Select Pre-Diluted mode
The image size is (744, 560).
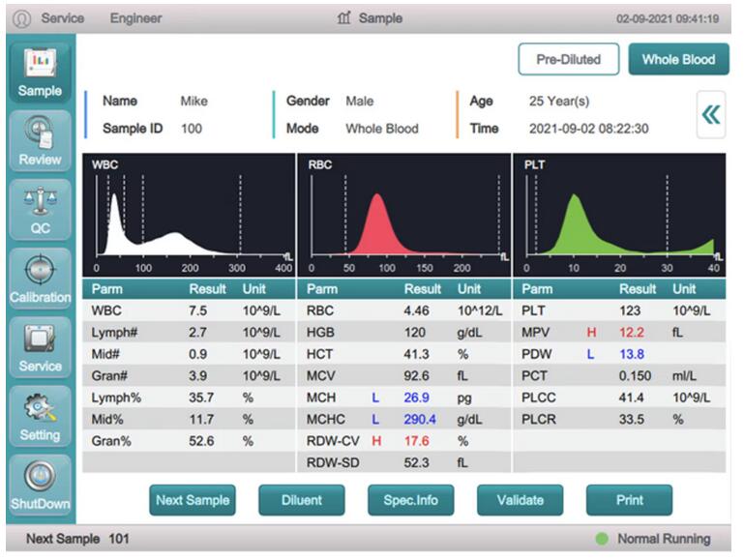pyautogui.click(x=568, y=59)
